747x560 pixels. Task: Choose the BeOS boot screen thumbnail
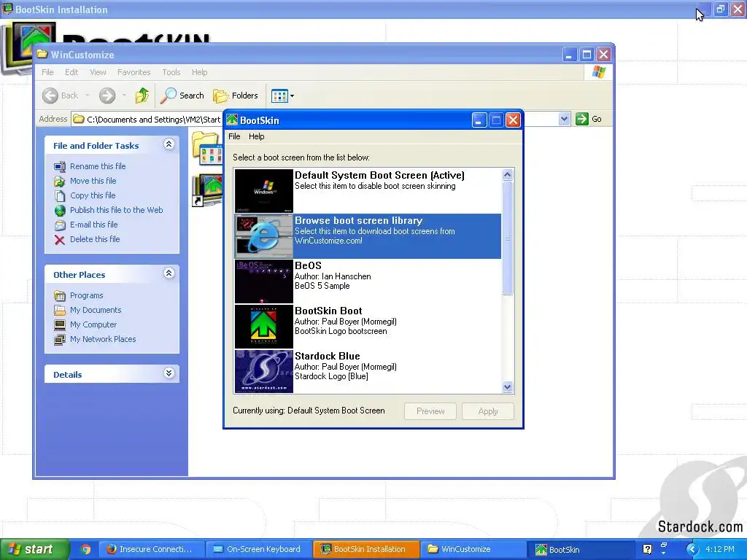click(x=263, y=281)
